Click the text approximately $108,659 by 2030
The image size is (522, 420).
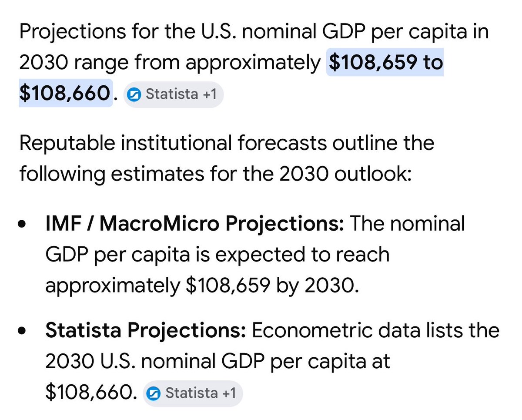(x=202, y=286)
